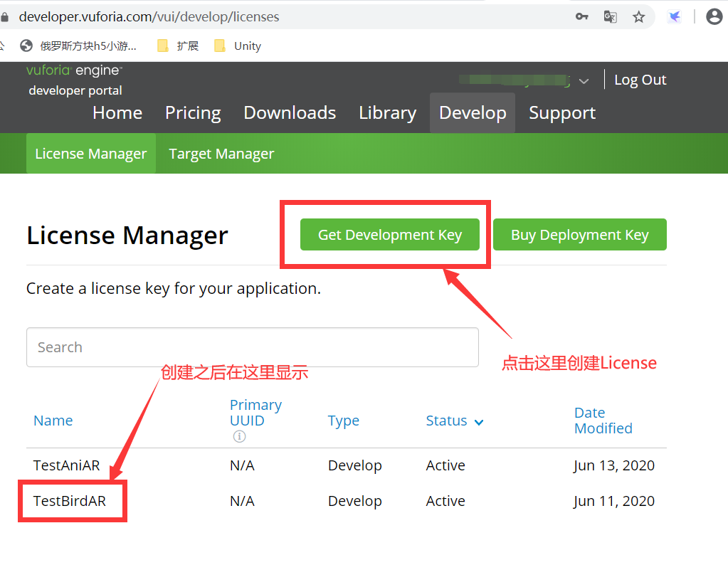Viewport: 728px width, 565px height.
Task: Click the Active status of TestAniAR
Action: (445, 465)
